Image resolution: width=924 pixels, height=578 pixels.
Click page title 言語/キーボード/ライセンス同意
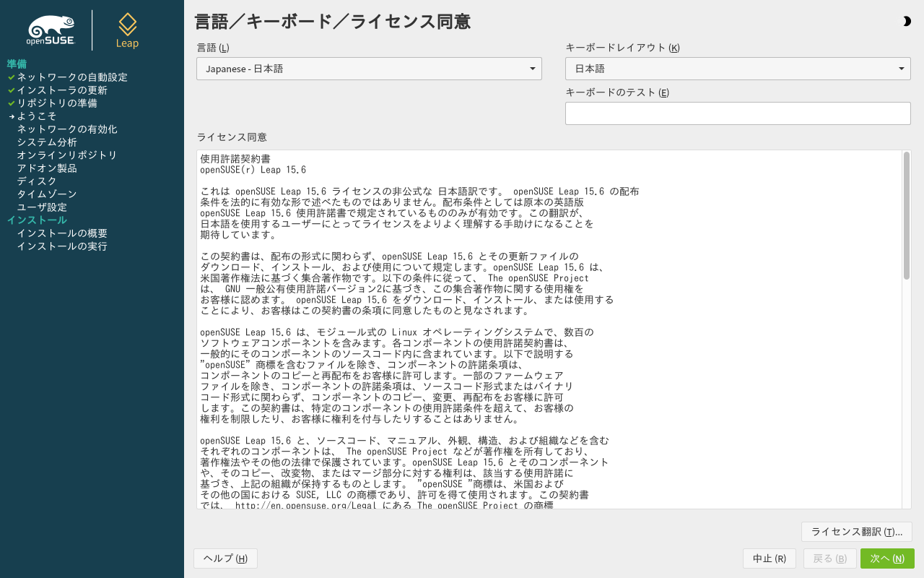[333, 22]
